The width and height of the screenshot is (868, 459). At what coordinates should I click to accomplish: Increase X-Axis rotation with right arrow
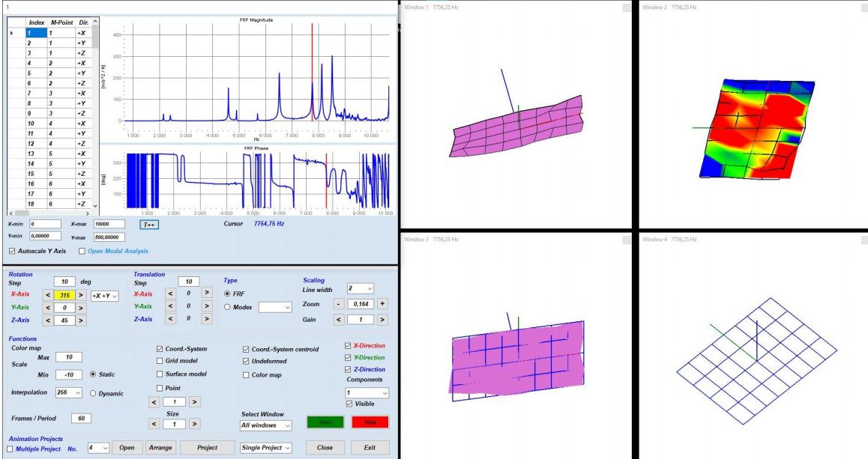pos(81,295)
